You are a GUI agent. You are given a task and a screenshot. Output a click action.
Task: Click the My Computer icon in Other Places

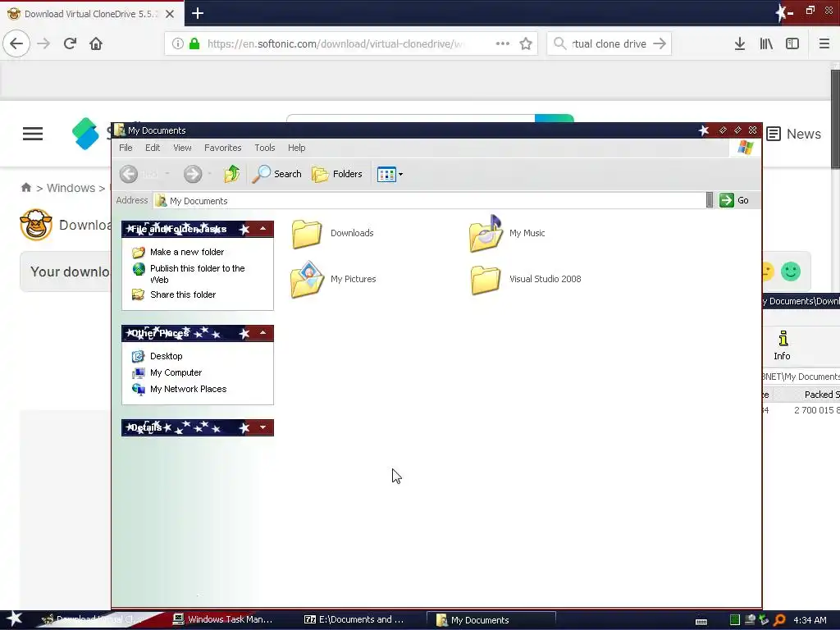point(138,373)
